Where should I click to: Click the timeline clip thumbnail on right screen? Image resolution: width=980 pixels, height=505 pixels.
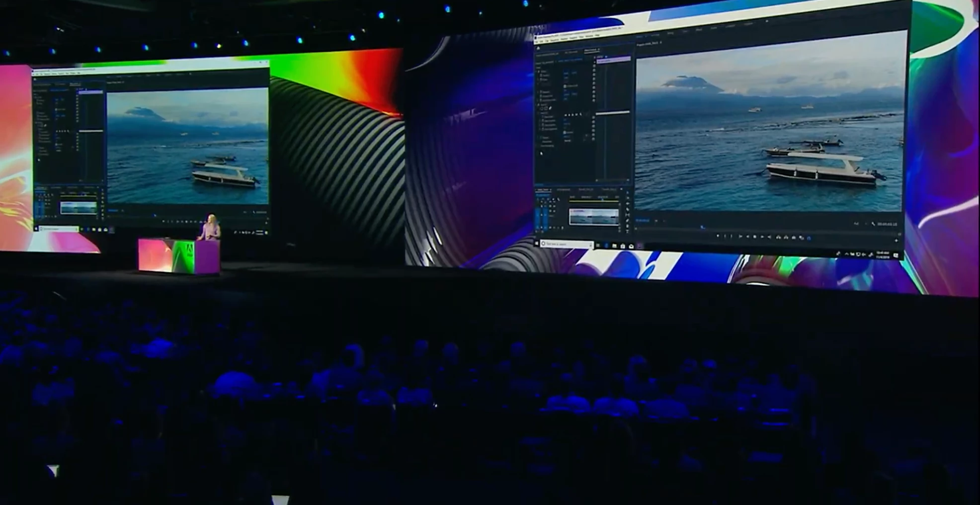(x=594, y=217)
